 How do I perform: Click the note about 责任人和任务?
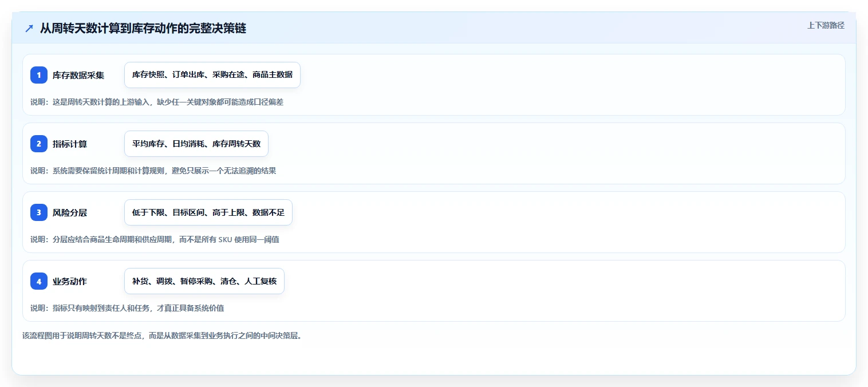[127, 308]
